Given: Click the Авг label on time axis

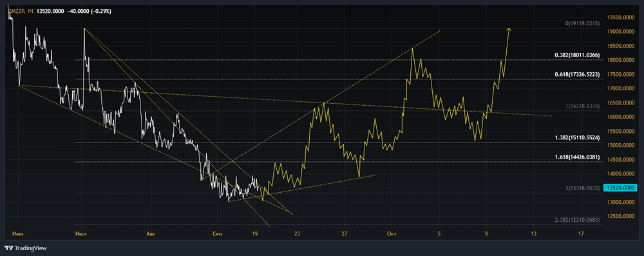Looking at the screenshot, I should (152, 234).
